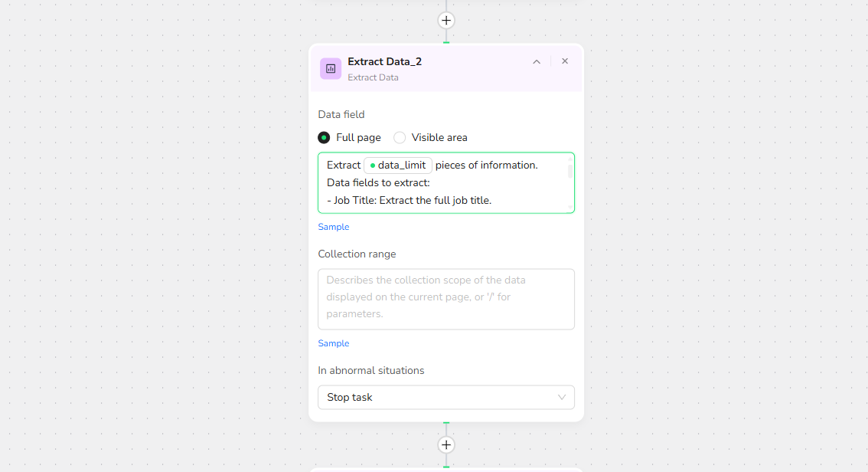Screen dimensions: 868x472
Task: Remove the Extract Data_2 node with the X icon
Action: click(x=565, y=61)
